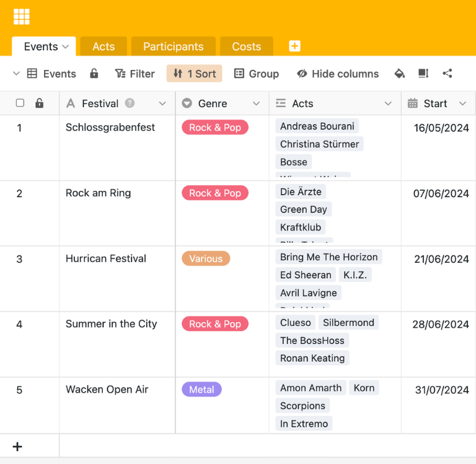Click the Events view table icon

(x=32, y=74)
